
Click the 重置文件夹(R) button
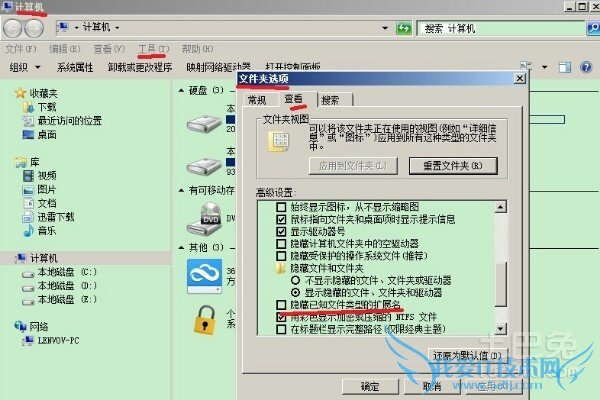point(453,166)
